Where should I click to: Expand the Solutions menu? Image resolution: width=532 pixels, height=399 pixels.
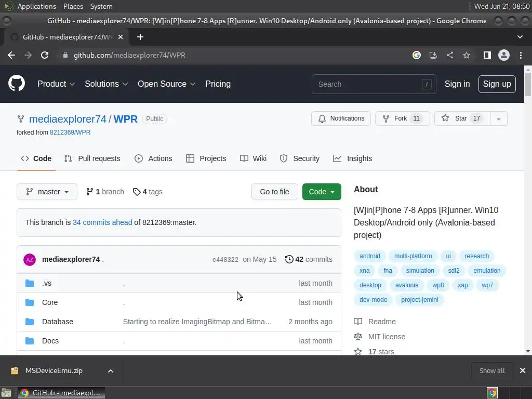[x=106, y=84]
